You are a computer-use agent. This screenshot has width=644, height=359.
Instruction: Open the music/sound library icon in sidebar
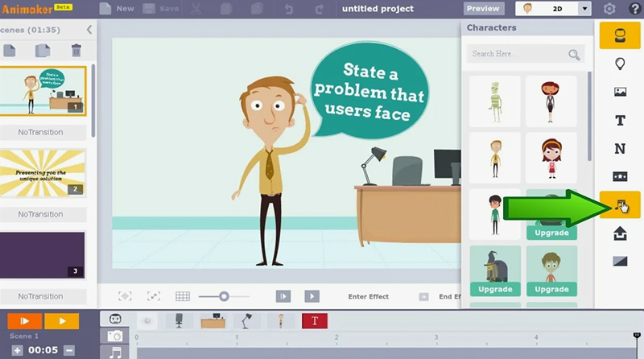coord(621,205)
